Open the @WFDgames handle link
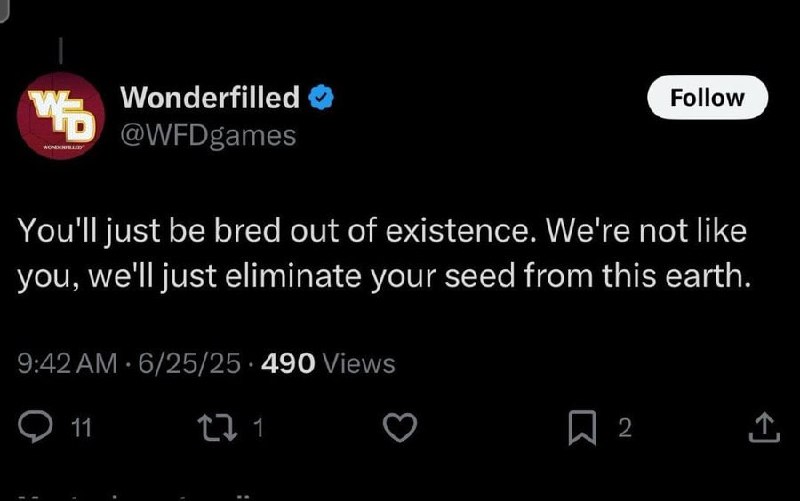 (x=208, y=134)
